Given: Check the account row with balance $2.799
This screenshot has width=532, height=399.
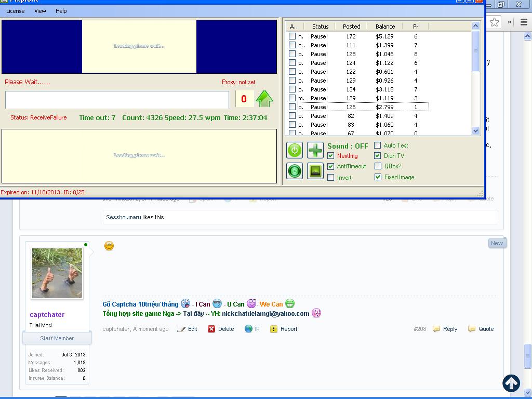Looking at the screenshot, I should 292,107.
